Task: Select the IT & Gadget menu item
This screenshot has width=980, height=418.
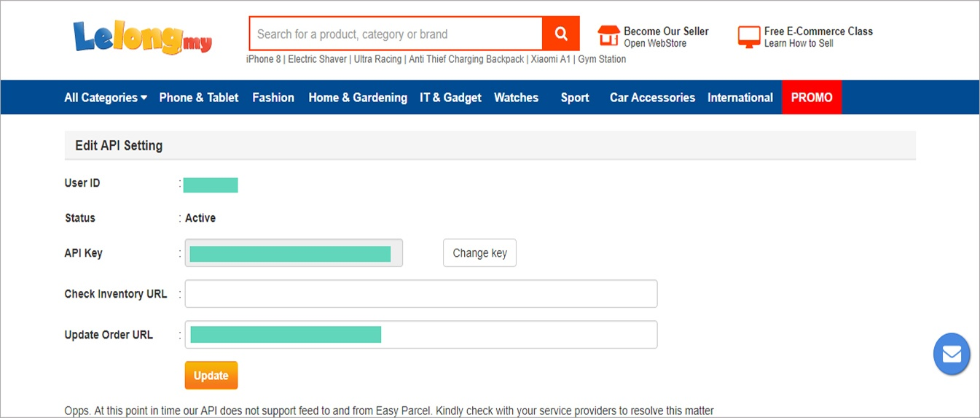Action: (x=450, y=98)
